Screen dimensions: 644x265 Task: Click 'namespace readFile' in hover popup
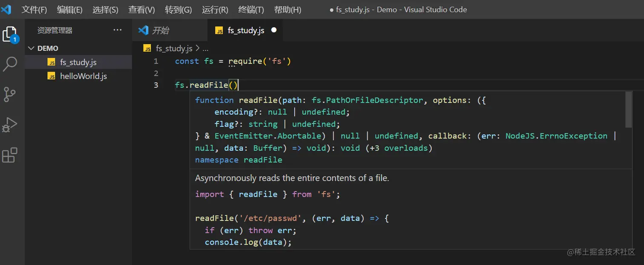[239, 160]
